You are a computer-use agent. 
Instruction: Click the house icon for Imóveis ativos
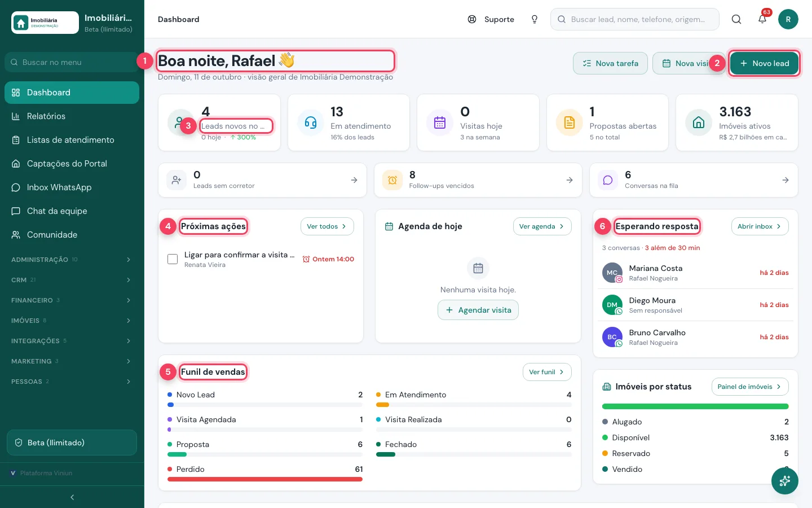[699, 122]
